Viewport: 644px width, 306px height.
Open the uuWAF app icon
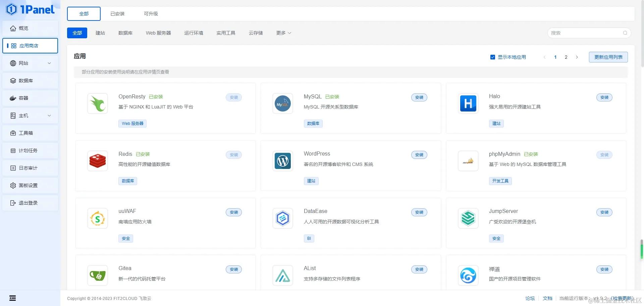(x=98, y=218)
